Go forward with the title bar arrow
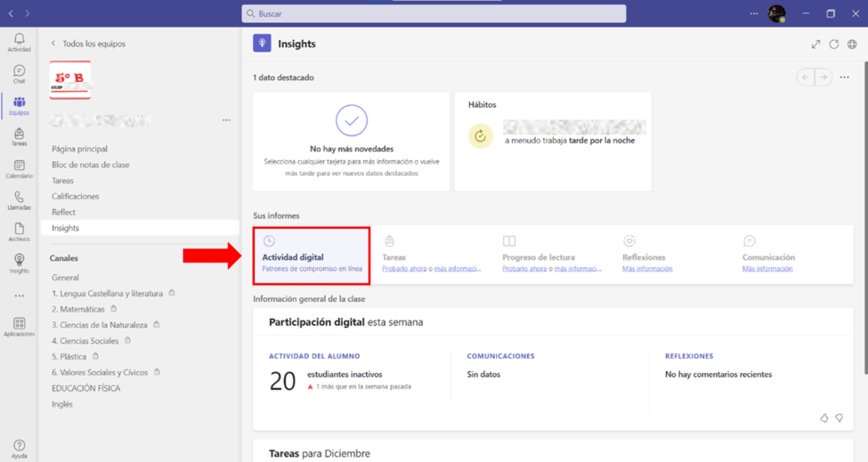 [x=27, y=13]
